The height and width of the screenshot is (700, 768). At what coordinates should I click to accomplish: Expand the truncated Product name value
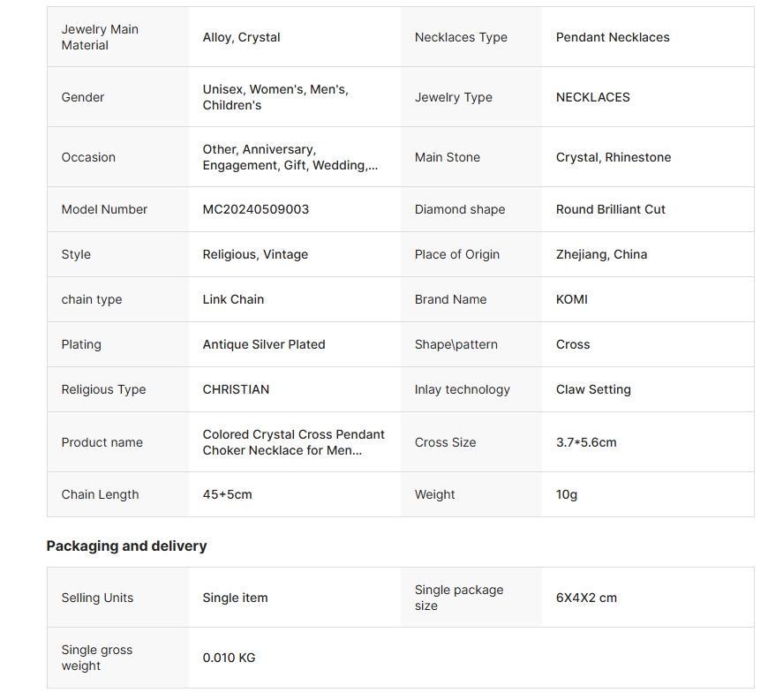(x=293, y=442)
